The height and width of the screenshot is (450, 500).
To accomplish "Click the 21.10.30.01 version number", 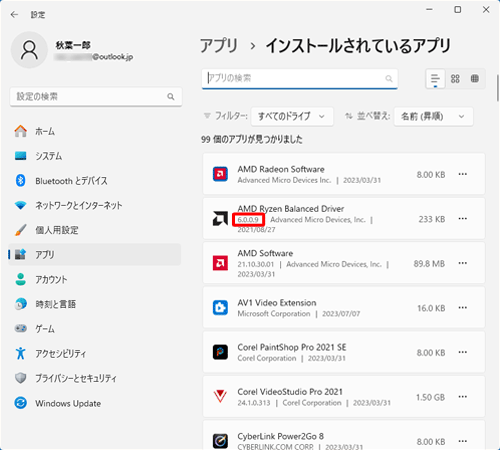I will coord(256,264).
